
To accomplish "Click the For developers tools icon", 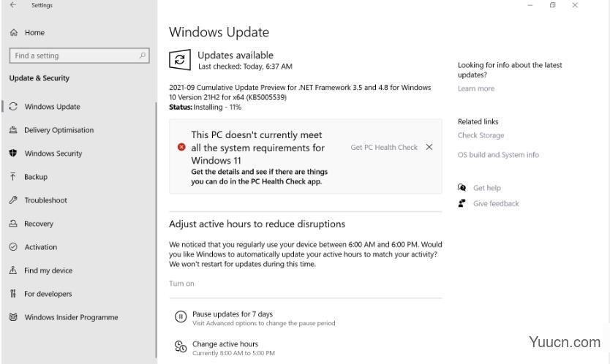I will click(13, 294).
